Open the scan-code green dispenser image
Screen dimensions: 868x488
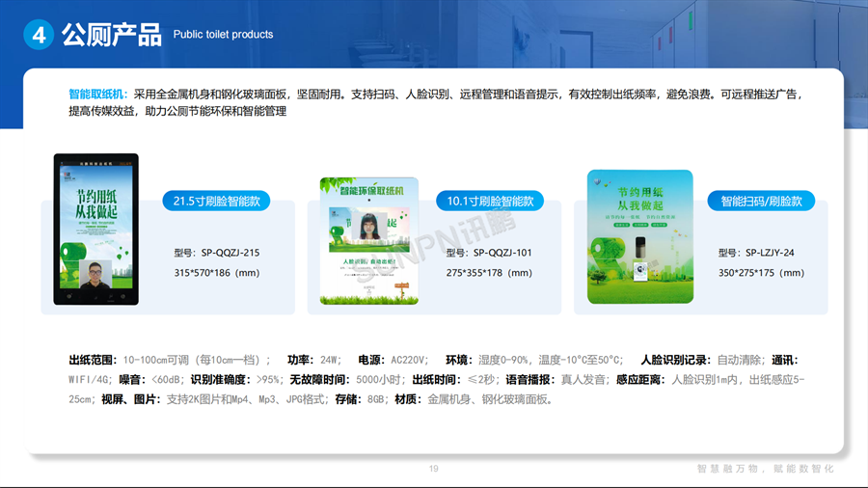click(640, 236)
